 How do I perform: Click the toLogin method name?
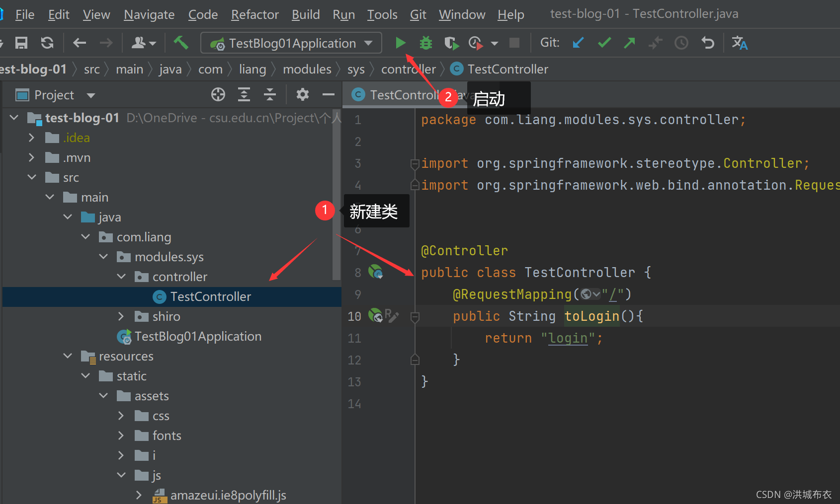(592, 316)
